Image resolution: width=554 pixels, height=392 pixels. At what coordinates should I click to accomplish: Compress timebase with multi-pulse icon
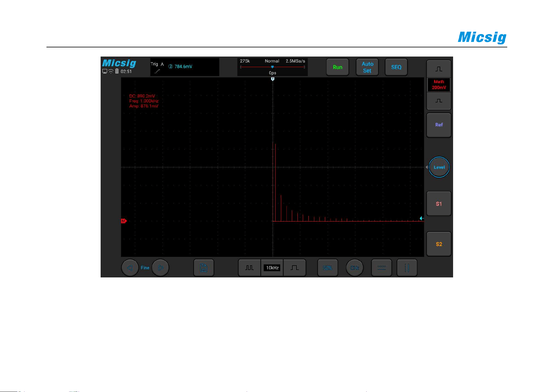click(x=249, y=268)
